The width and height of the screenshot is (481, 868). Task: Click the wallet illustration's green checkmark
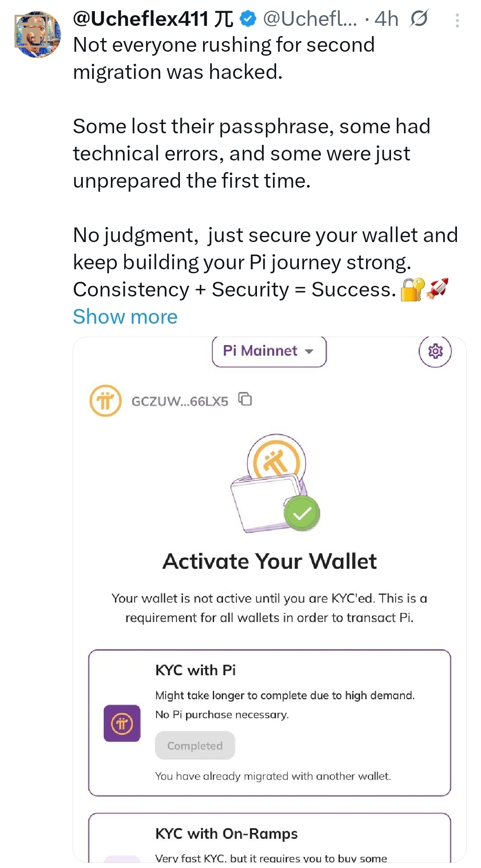pyautogui.click(x=302, y=514)
